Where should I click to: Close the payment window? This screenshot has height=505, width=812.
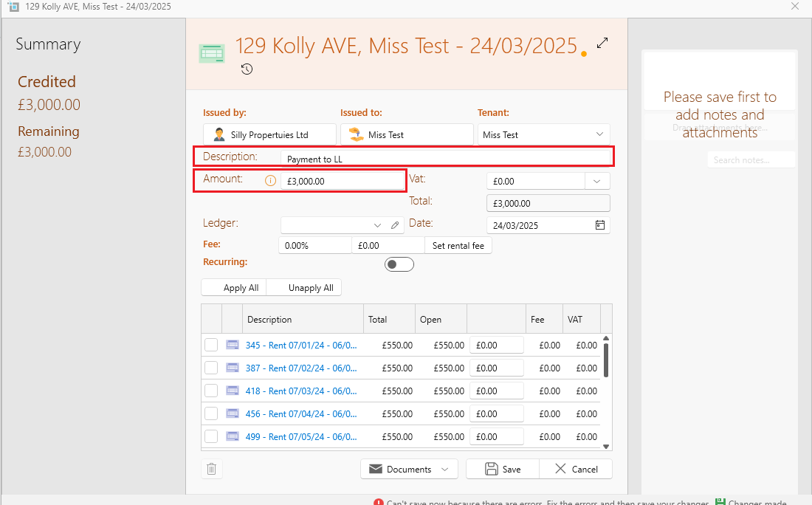coord(795,6)
